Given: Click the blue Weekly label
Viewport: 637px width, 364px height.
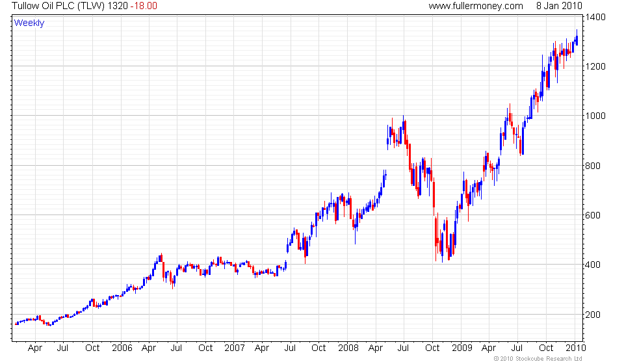Looking at the screenshot, I should pyautogui.click(x=29, y=23).
